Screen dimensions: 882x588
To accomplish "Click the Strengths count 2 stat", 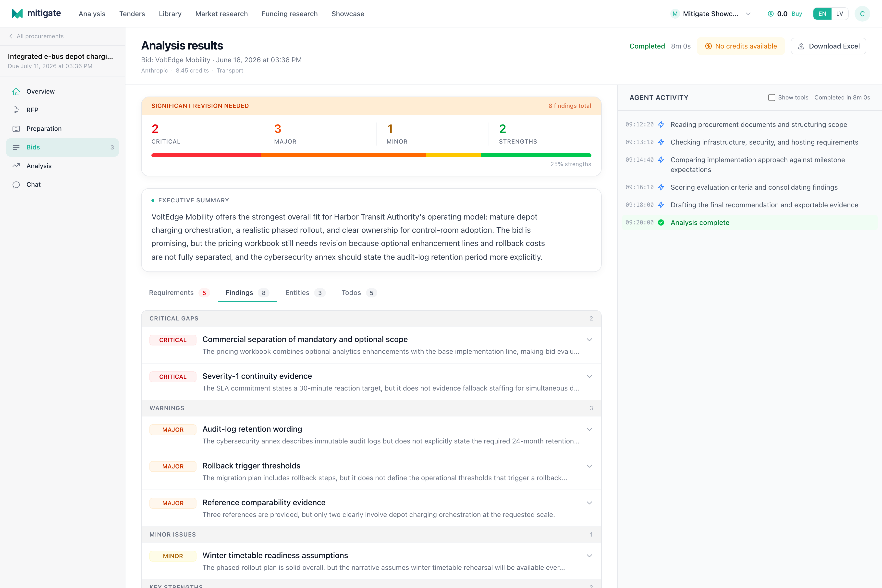I will pos(518,134).
